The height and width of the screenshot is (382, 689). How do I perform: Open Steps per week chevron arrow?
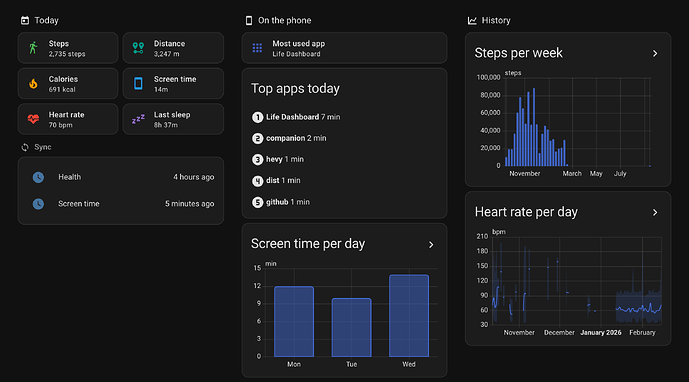655,54
